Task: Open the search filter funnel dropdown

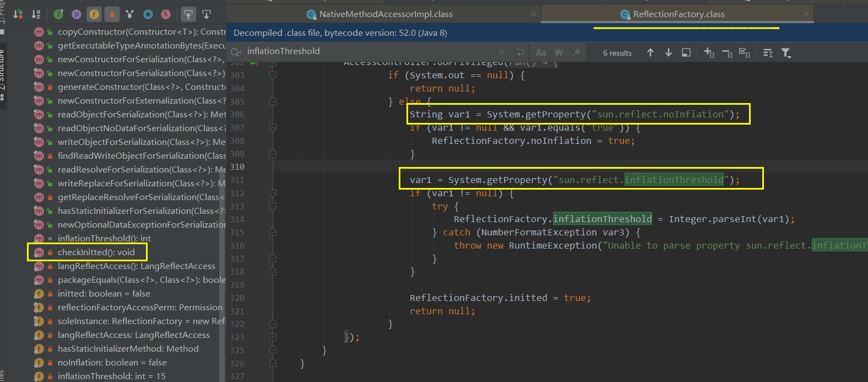Action: [786, 52]
